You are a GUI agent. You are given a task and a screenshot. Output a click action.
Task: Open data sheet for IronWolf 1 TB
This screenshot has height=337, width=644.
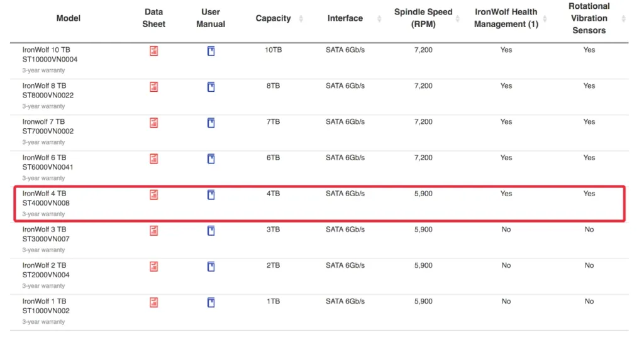pyautogui.click(x=153, y=302)
